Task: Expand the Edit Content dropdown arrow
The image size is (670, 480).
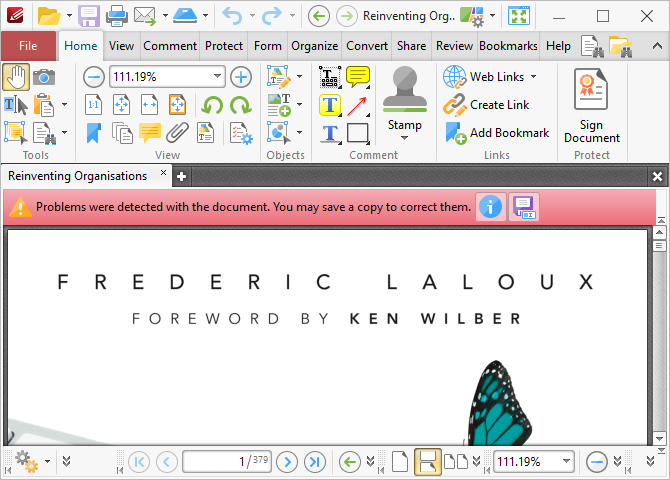Action: click(299, 77)
